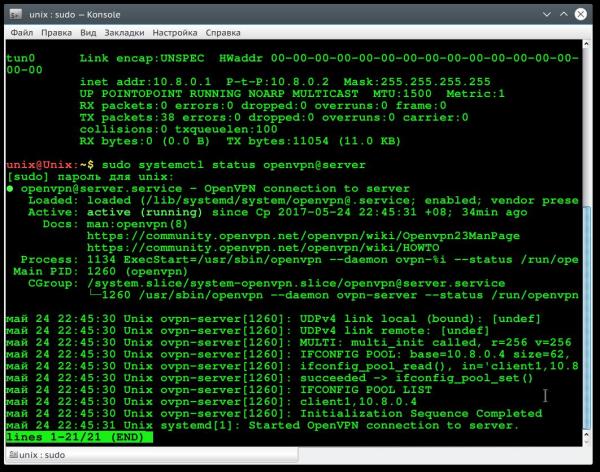
Task: Click 'Loaded: loaded' service line
Action: click(303, 200)
